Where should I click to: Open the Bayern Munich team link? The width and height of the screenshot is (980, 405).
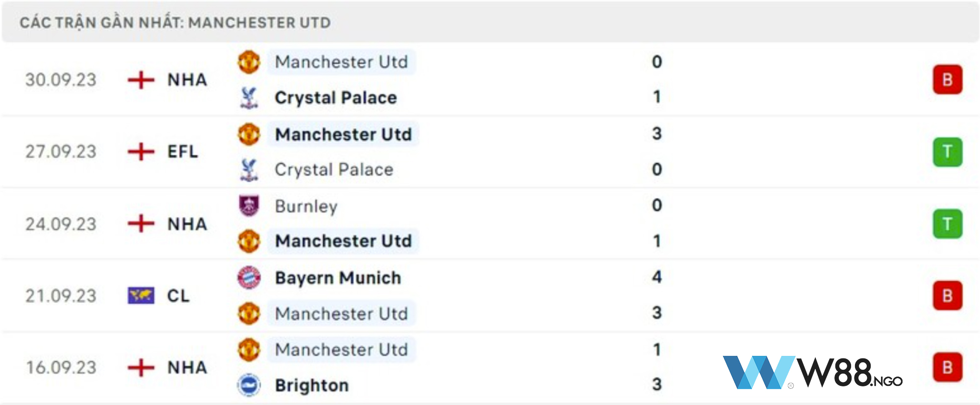click(338, 278)
